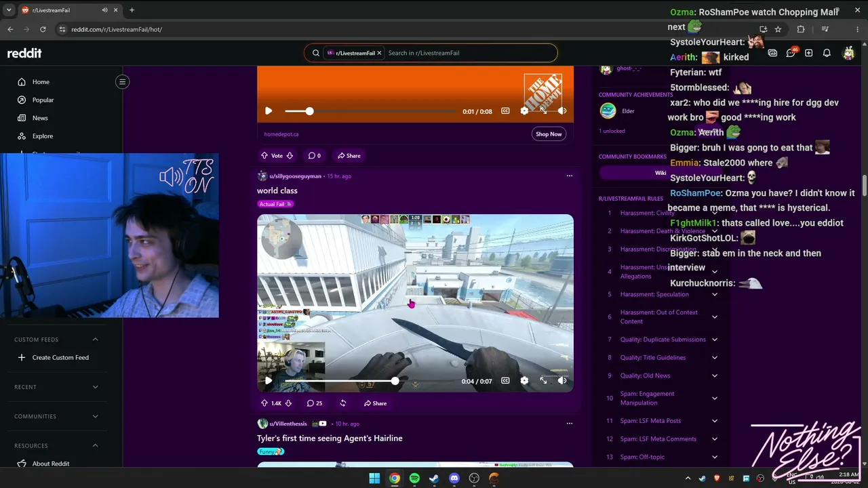Image resolution: width=868 pixels, height=488 pixels.
Task: Play the world class video clip
Action: (x=269, y=381)
